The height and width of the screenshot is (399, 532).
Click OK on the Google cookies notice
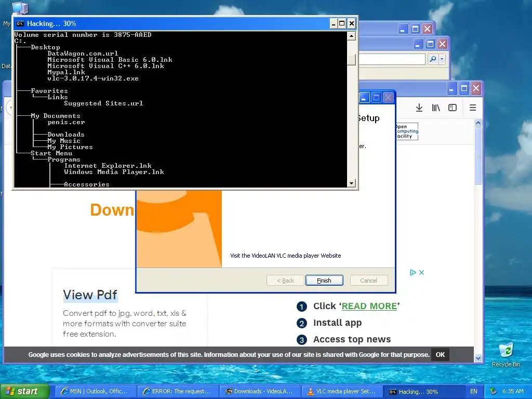(x=440, y=354)
